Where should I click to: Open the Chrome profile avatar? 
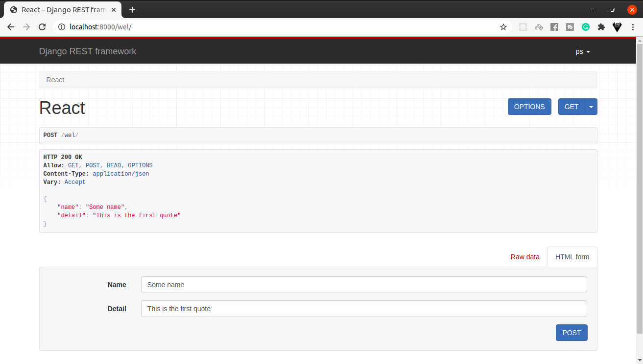click(618, 27)
